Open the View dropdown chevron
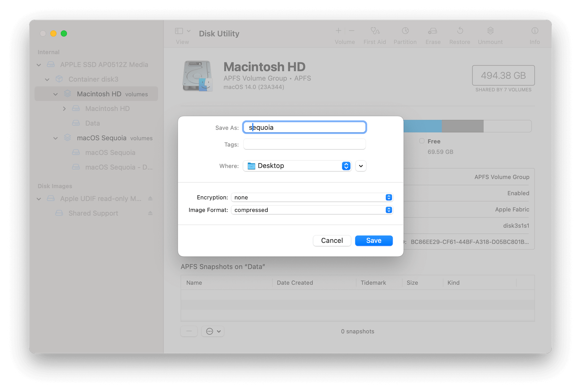This screenshot has width=581, height=392. 189,31
